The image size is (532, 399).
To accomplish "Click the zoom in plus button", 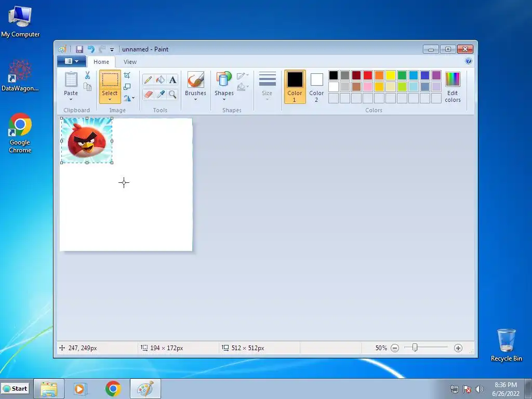I will point(458,348).
